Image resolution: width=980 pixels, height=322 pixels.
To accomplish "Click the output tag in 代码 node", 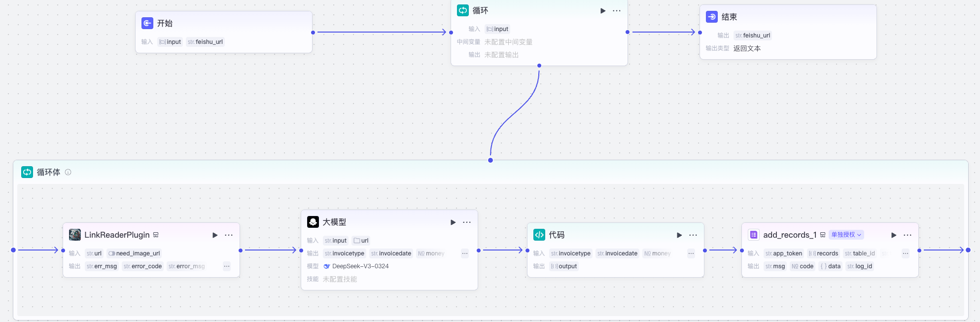I will pos(564,266).
